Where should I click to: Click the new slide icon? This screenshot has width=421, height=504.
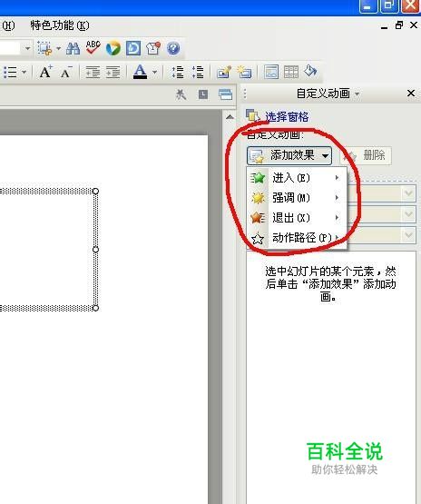coord(244,72)
